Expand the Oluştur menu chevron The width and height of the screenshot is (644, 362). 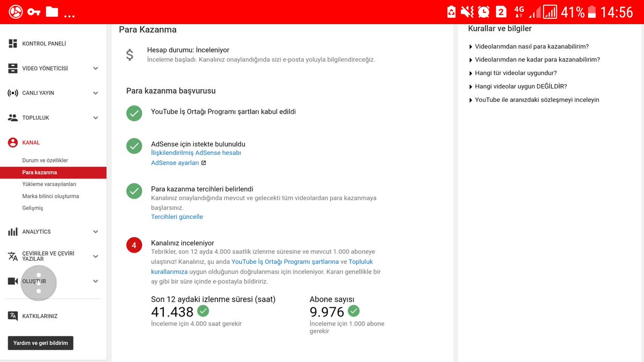point(96,281)
